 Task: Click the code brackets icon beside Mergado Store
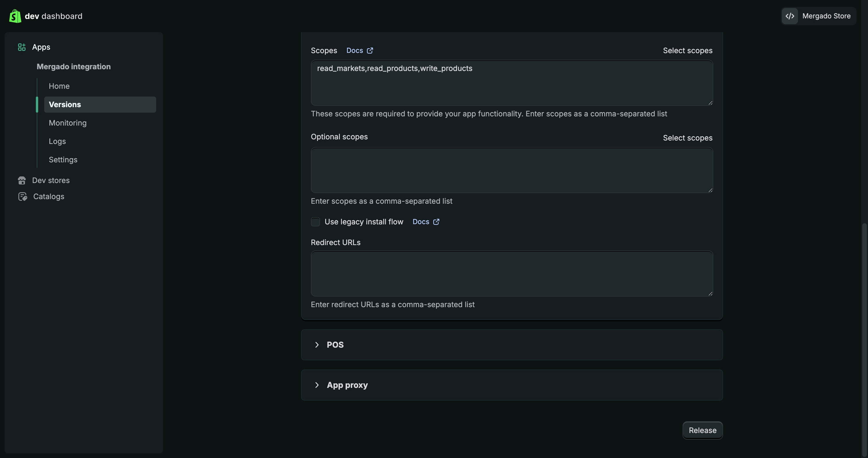[790, 16]
